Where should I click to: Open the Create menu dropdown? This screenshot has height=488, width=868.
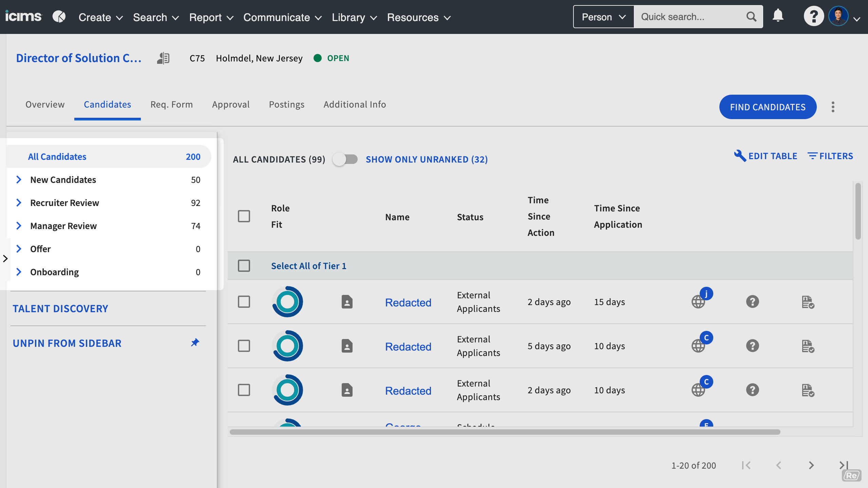pyautogui.click(x=100, y=17)
